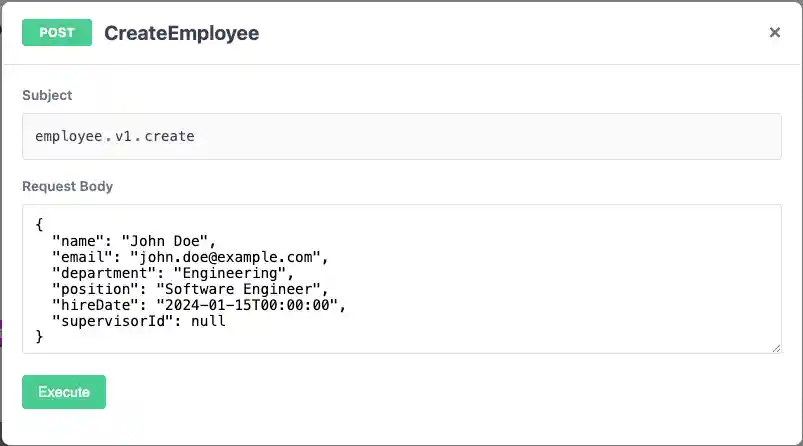Click the Execute button
803x446 pixels.
point(64,392)
